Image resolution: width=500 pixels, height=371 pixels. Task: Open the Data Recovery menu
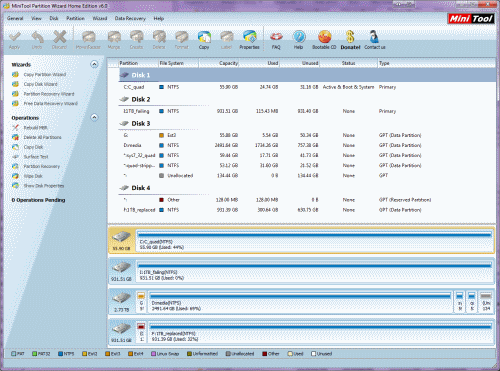pyautogui.click(x=130, y=18)
